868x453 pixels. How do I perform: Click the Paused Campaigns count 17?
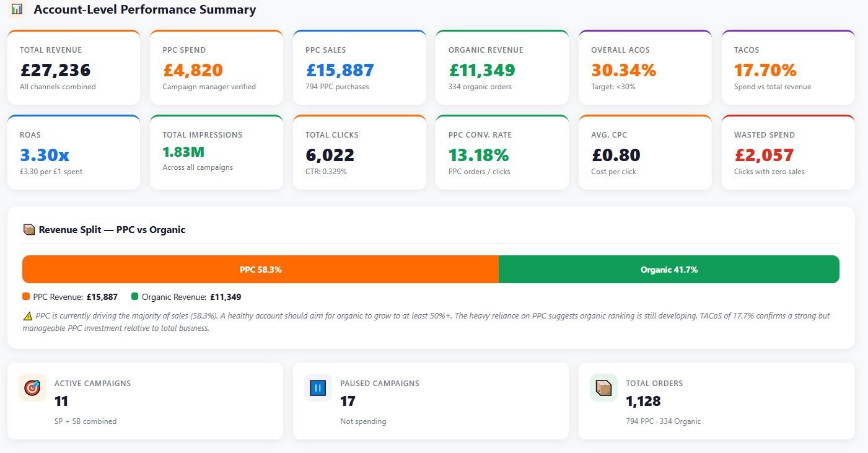348,401
